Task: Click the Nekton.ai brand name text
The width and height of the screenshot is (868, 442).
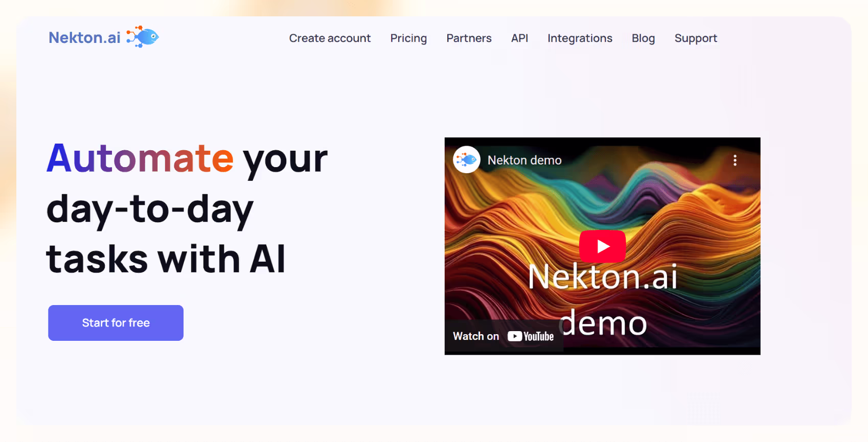Action: pyautogui.click(x=85, y=37)
